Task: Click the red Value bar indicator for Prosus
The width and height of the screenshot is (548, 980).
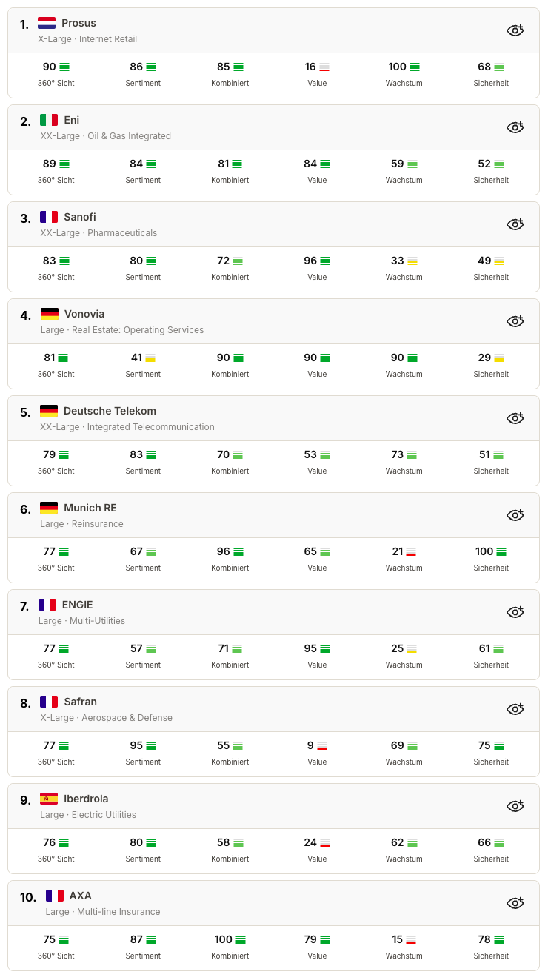Action: click(324, 67)
